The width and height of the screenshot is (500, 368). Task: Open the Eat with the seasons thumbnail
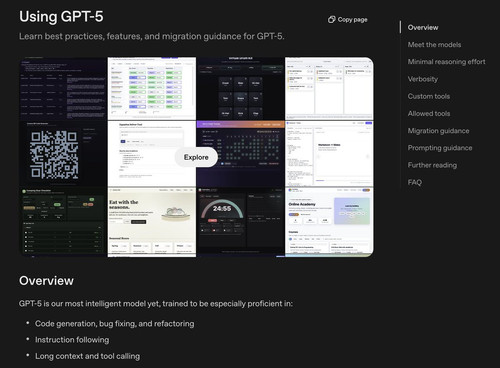tap(152, 222)
